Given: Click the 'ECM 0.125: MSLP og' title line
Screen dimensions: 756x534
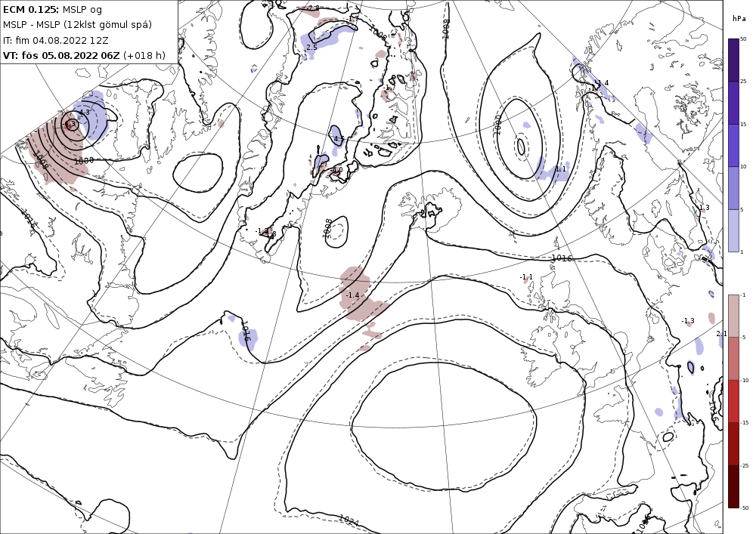Looking at the screenshot, I should click(x=53, y=9).
